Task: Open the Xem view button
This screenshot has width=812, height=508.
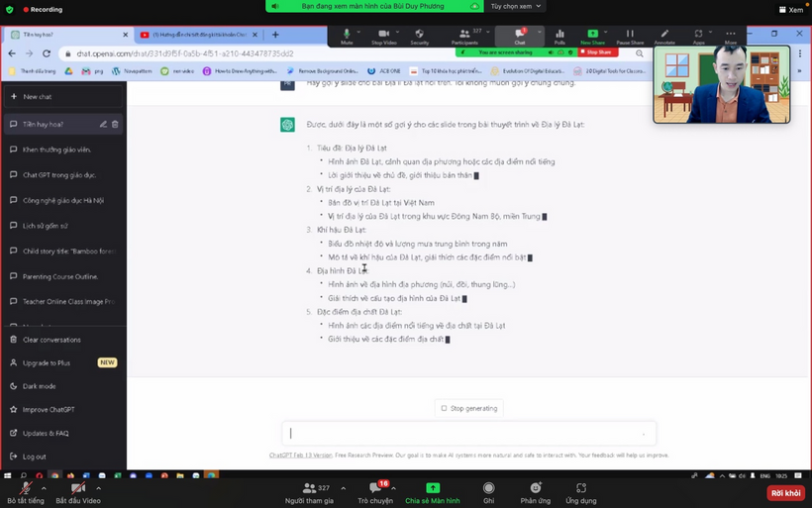Action: coord(791,10)
